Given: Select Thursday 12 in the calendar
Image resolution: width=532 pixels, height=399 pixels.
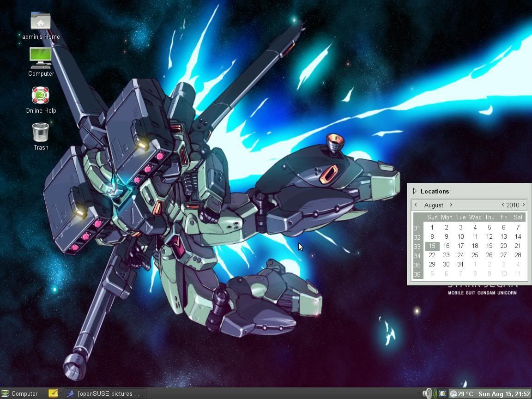Looking at the screenshot, I should point(489,237).
